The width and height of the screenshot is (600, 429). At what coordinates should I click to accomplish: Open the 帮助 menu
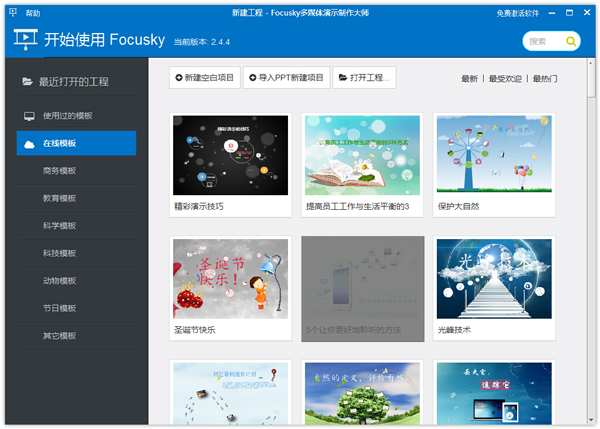[33, 13]
